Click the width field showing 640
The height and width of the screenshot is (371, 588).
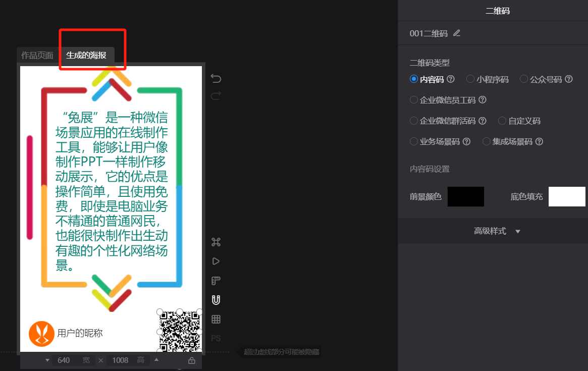(x=73, y=360)
